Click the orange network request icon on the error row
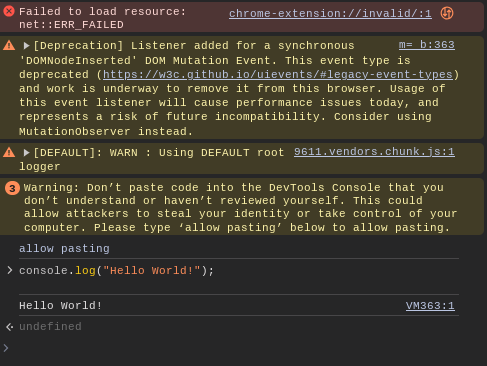 click(x=447, y=13)
